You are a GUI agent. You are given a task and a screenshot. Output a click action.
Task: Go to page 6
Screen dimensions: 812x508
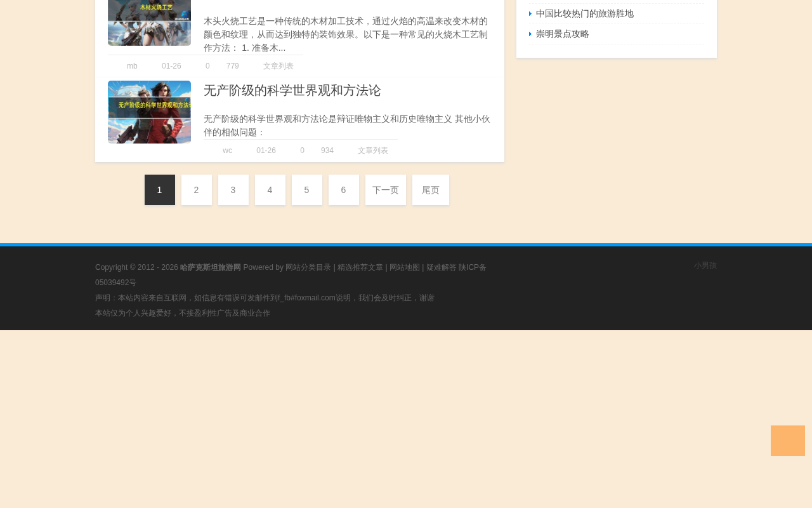point(344,190)
